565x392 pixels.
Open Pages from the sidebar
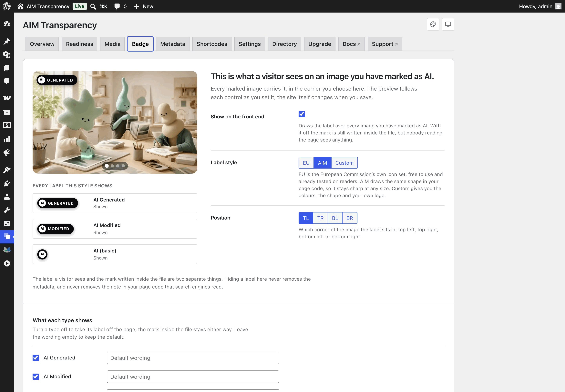click(7, 68)
